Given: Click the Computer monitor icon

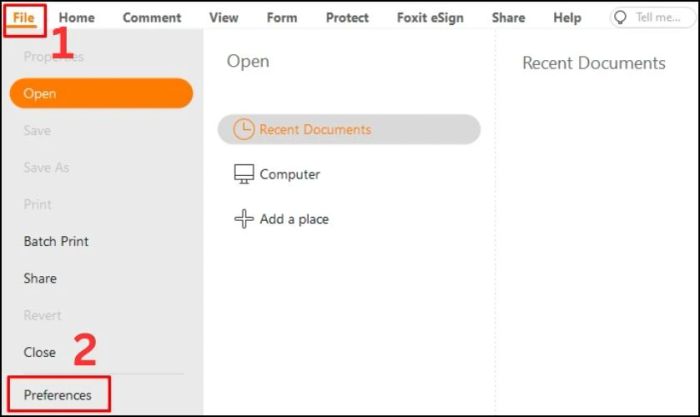Looking at the screenshot, I should (244, 174).
